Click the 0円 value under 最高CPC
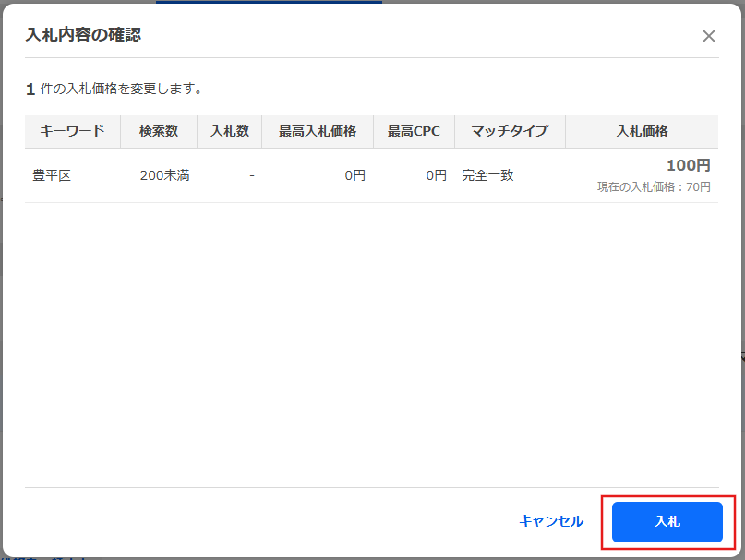This screenshot has width=745, height=560. pos(436,175)
